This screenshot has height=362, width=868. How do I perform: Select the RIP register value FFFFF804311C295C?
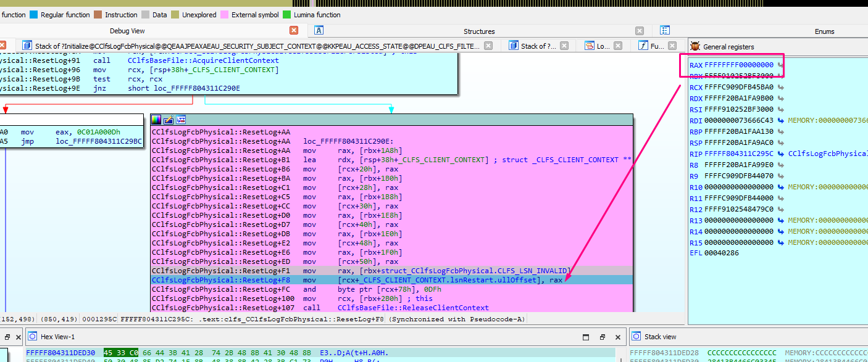(x=738, y=154)
